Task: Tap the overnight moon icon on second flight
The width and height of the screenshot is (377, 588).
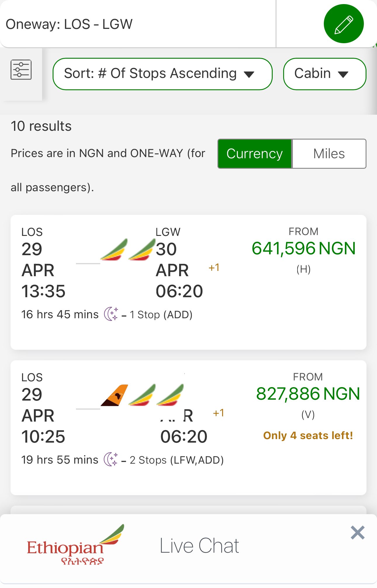Action: pyautogui.click(x=111, y=459)
